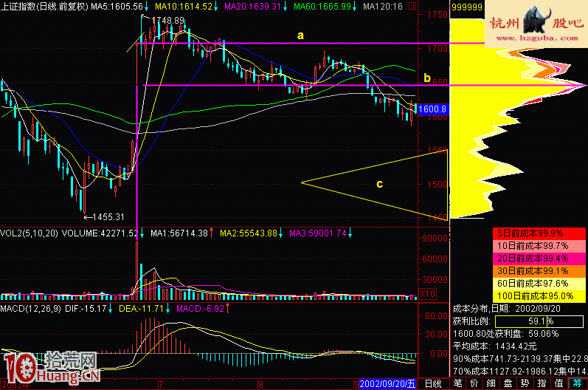Click the MA2:55543.88 volume average label
Viewport: 588px width, 390px height.
(249, 233)
